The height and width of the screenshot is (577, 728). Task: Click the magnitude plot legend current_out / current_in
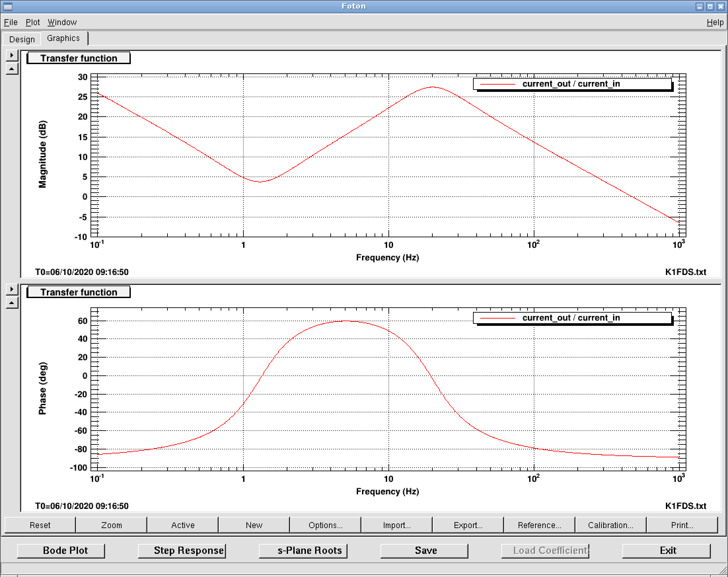(x=573, y=84)
